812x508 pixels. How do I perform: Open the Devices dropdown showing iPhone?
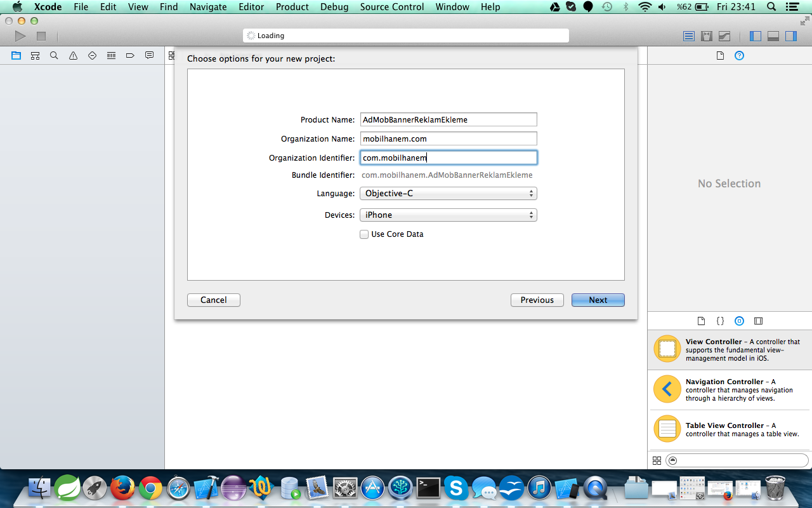(449, 215)
